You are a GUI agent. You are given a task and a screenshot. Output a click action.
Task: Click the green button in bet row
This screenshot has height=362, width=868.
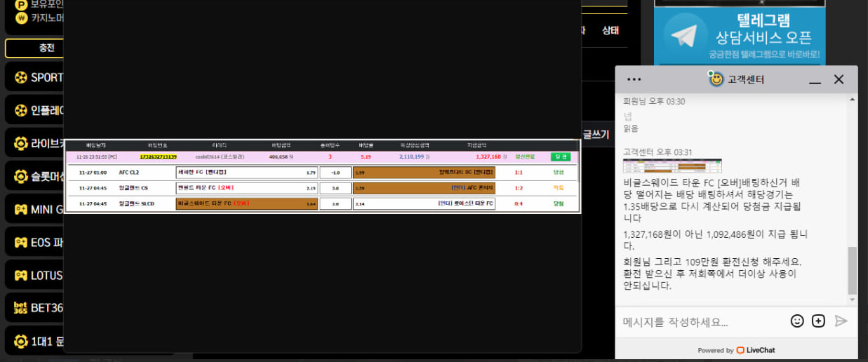point(560,157)
